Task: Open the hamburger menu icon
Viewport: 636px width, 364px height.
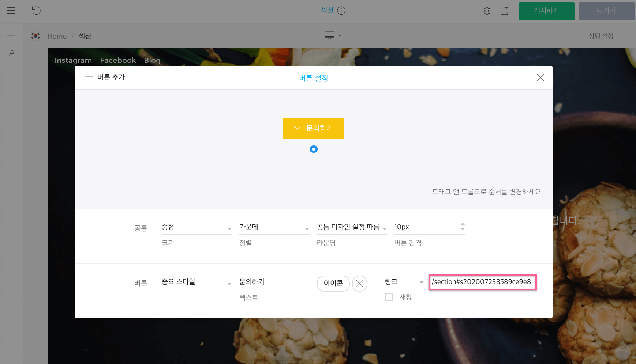Action: 11,11
